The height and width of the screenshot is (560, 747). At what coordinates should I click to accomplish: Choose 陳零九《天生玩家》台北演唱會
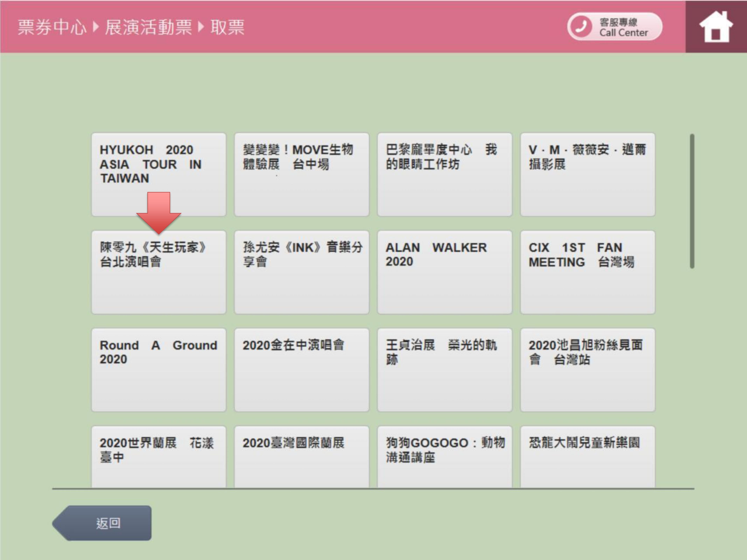[158, 272]
